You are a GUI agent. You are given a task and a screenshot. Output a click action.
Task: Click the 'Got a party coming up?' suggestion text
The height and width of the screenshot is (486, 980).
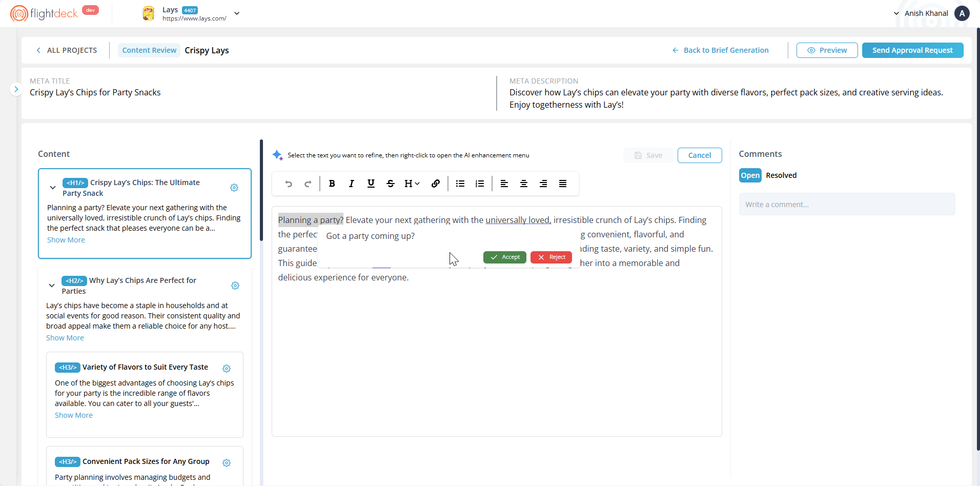click(x=371, y=236)
